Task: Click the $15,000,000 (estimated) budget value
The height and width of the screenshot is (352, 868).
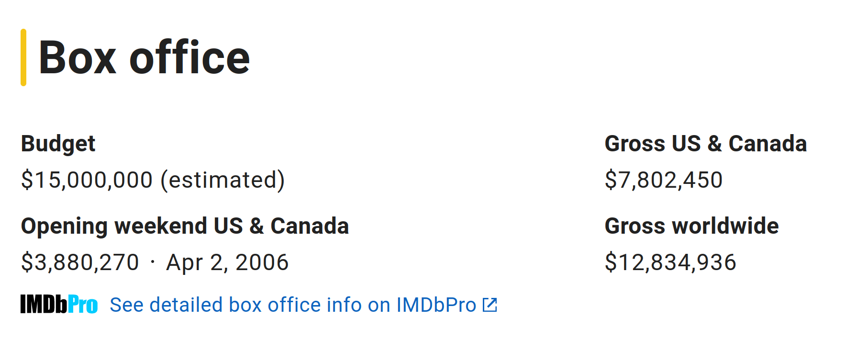Action: pos(153,180)
